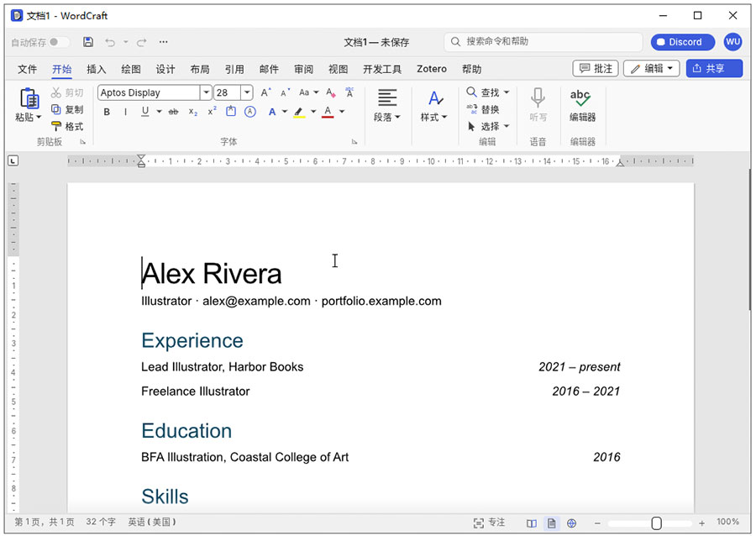This screenshot has width=756, height=536.
Task: Apply strikethrough formatting
Action: click(173, 112)
